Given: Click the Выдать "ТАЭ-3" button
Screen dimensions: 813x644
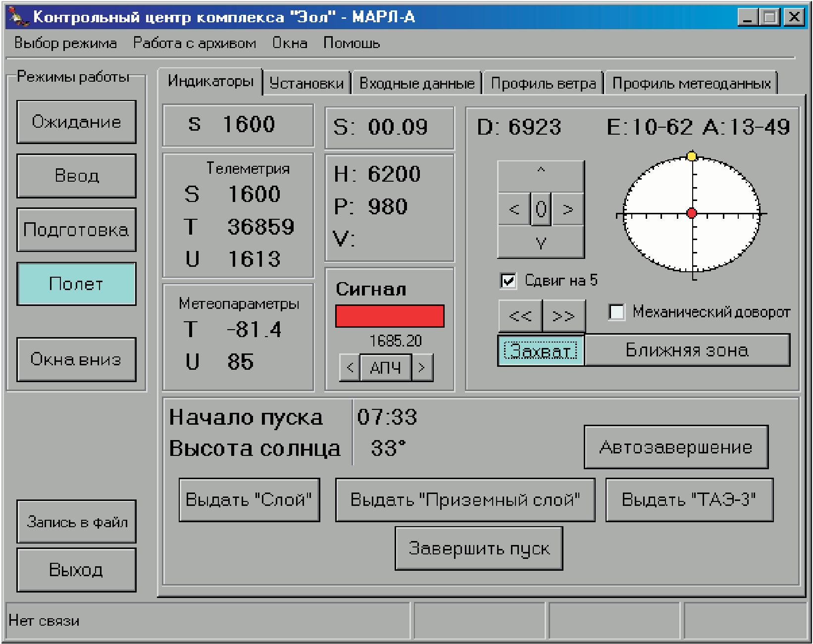Looking at the screenshot, I should point(689,500).
